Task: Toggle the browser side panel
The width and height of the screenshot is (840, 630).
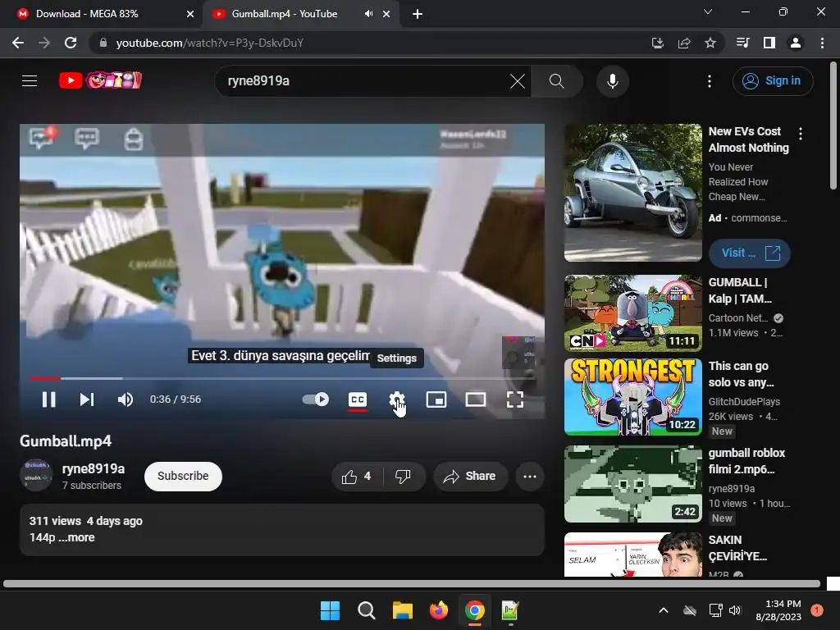Action: [769, 43]
